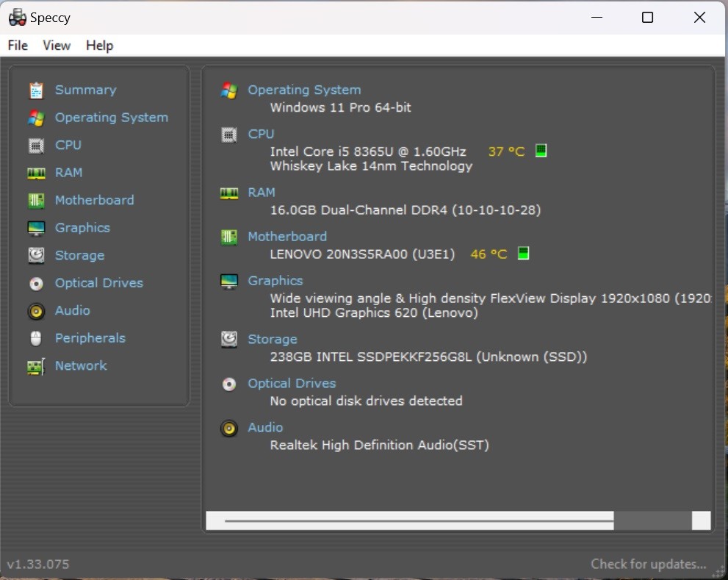Click the Optical Drives heading link in summary
728x580 pixels.
(x=292, y=384)
